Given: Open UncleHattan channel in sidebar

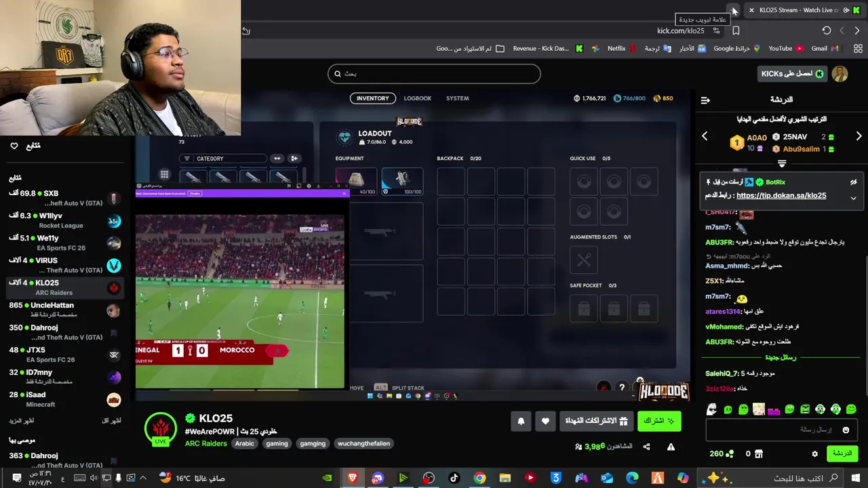Looking at the screenshot, I should pos(64,310).
